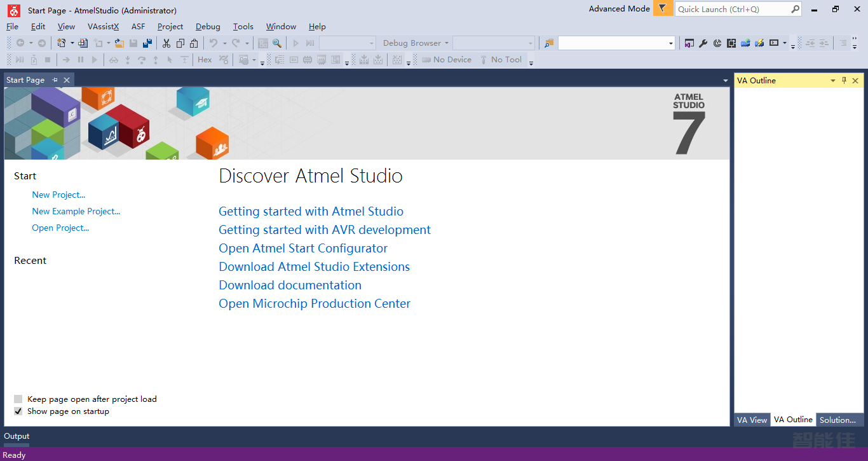Viewport: 868px width, 461px height.
Task: Click the Save All toolbar icon
Action: pyautogui.click(x=147, y=43)
